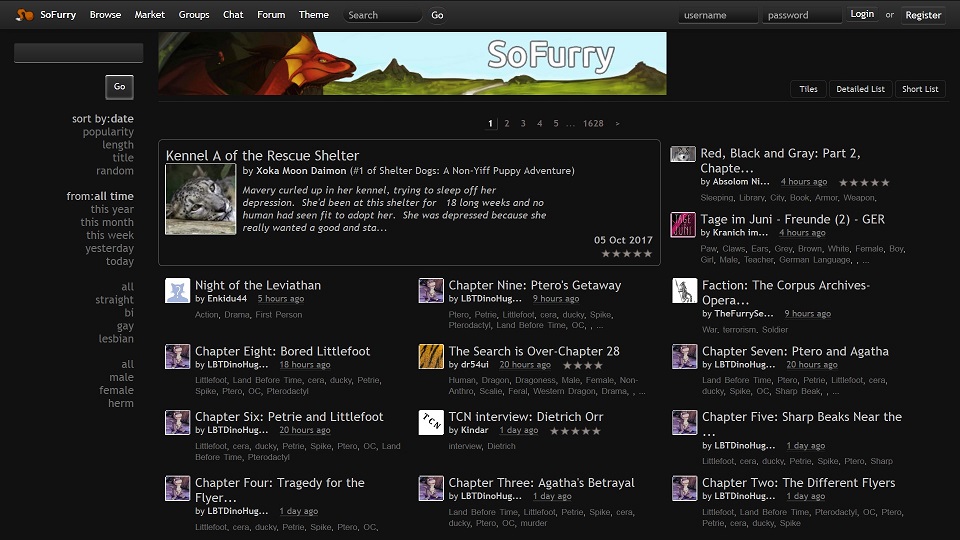Click Chapter Four: Tragedy avatar icon
960x540 pixels.
178,489
